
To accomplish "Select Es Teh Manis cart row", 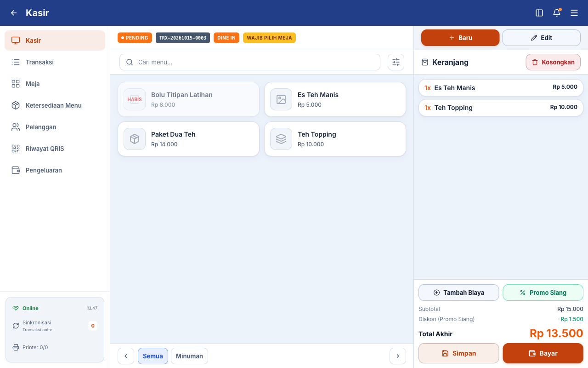I will [501, 88].
